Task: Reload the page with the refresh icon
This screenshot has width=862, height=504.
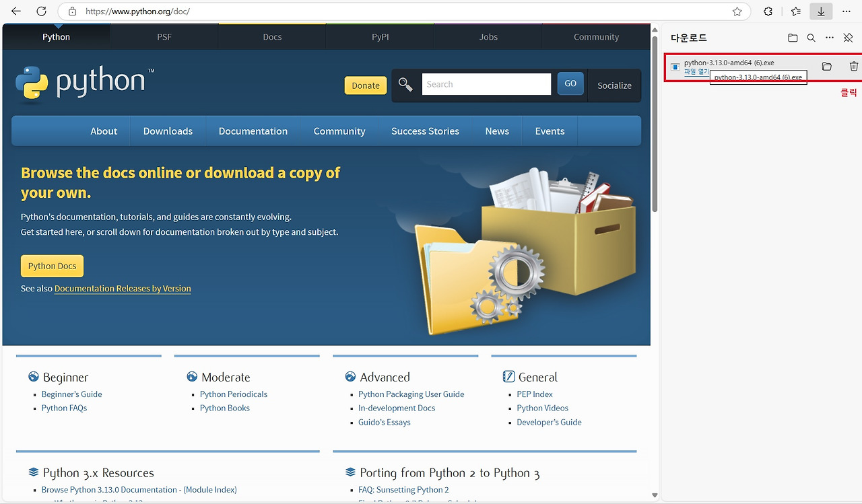Action: pos(42,11)
